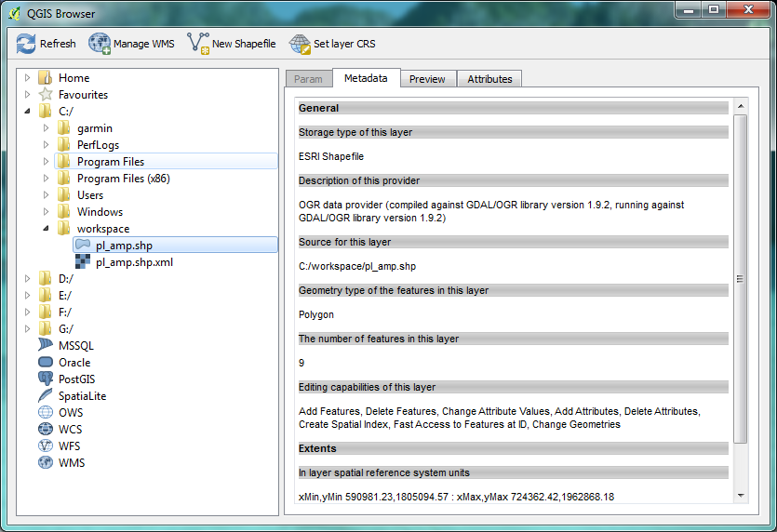The image size is (777, 532).
Task: Click the Set layer CRS label
Action: tap(344, 44)
